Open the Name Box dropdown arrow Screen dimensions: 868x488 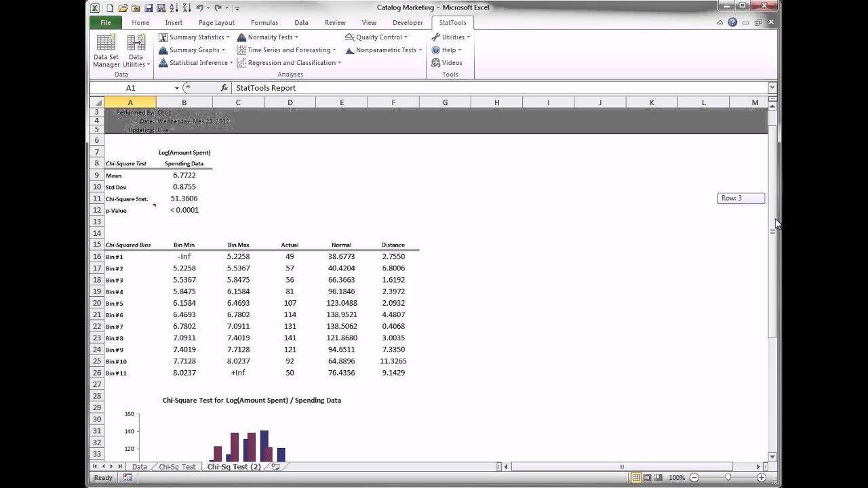tap(177, 88)
